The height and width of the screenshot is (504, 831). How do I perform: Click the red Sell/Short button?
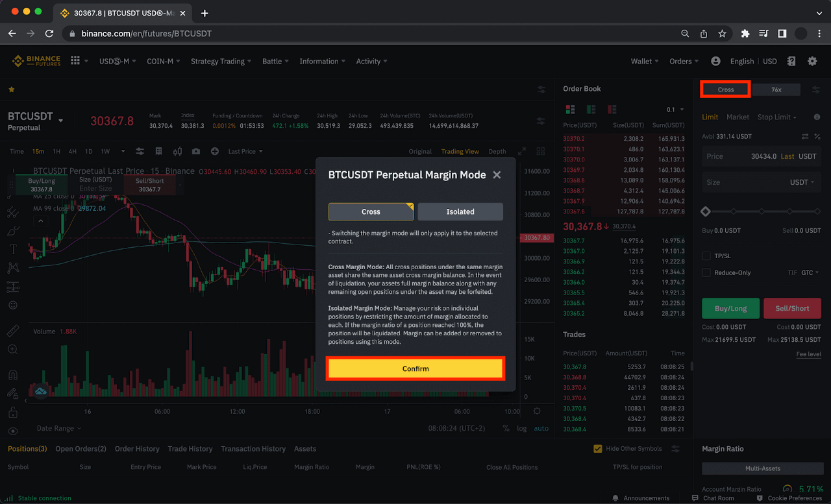click(x=793, y=308)
